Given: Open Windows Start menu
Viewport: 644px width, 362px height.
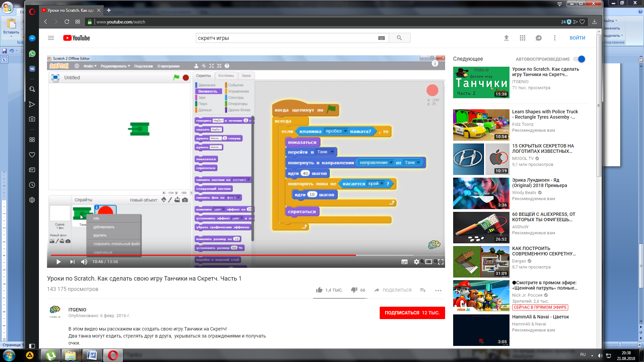Looking at the screenshot, I should (9, 355).
